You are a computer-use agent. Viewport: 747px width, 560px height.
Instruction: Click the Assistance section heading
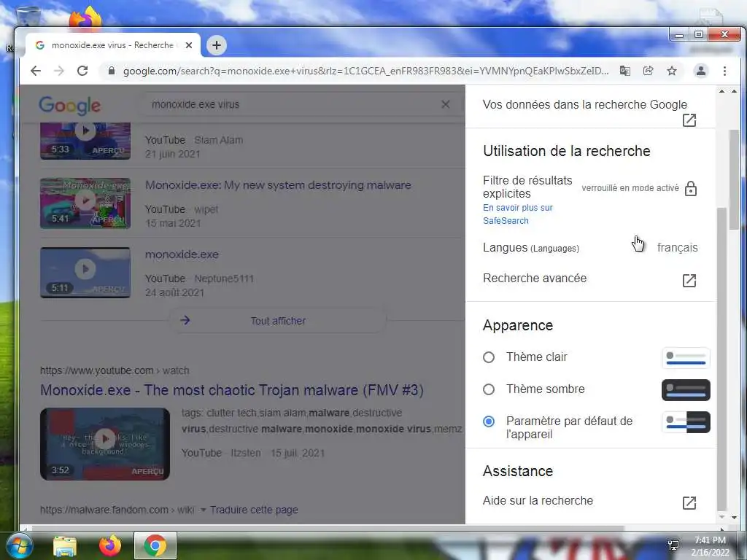(x=518, y=471)
